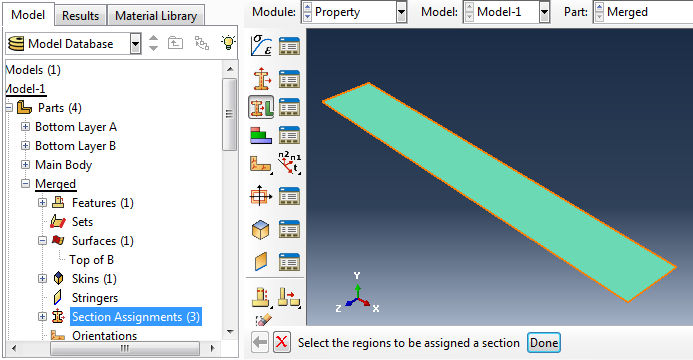This screenshot has height=360, width=693.
Task: Pick the green plate region in viewport
Action: (499, 192)
